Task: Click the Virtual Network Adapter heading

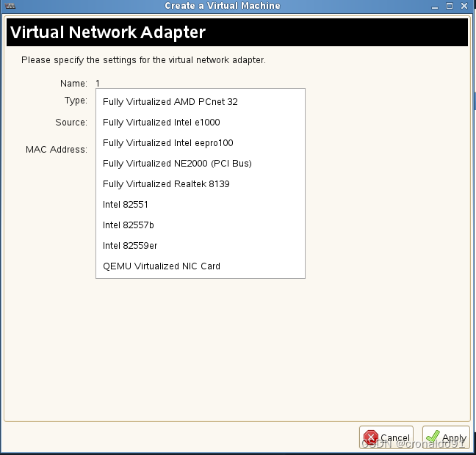Action: click(108, 32)
